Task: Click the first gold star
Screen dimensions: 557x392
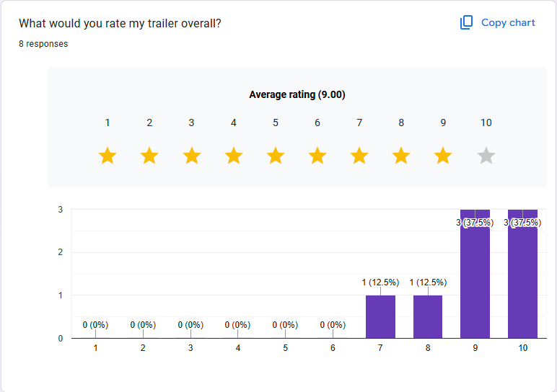Action: click(108, 156)
